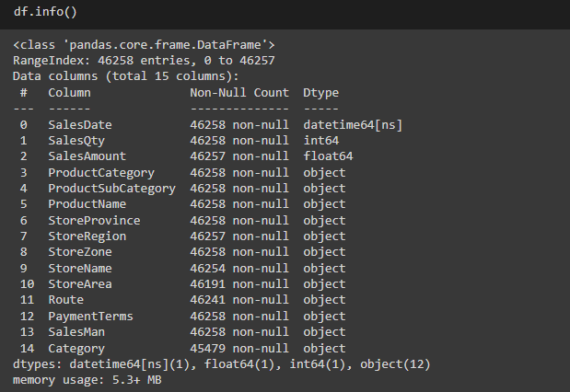The width and height of the screenshot is (570, 392).
Task: Click the Route 46241 non-null row
Action: (x=183, y=300)
